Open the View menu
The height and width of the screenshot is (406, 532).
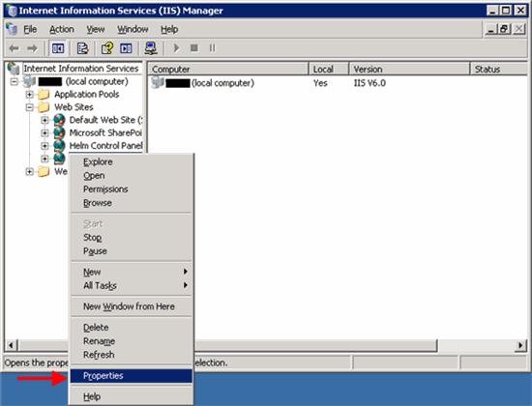(x=96, y=30)
